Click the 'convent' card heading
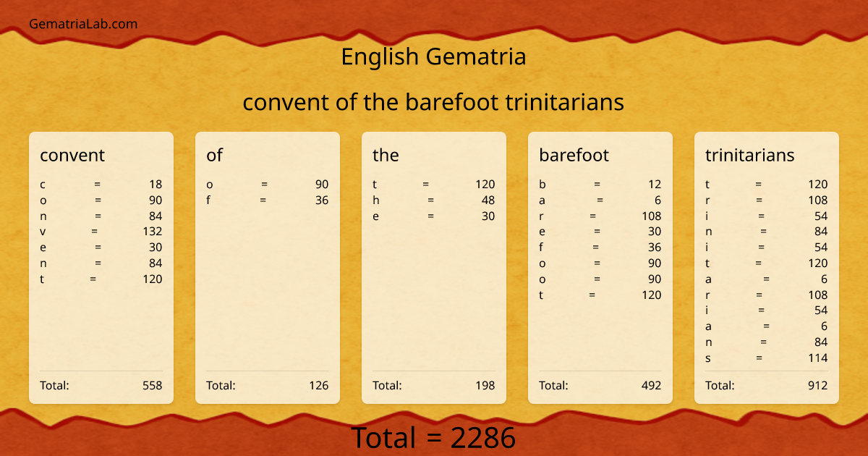This screenshot has width=868, height=456. [x=72, y=155]
